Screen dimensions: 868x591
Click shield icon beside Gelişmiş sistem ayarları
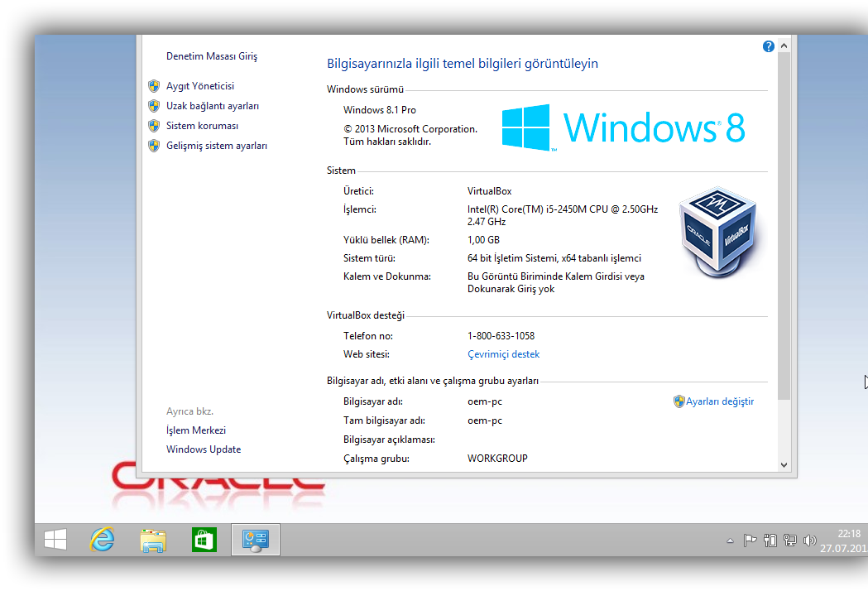click(154, 146)
